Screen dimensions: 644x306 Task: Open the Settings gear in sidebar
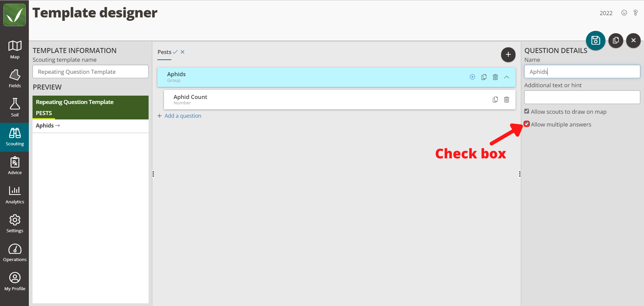coord(14,224)
